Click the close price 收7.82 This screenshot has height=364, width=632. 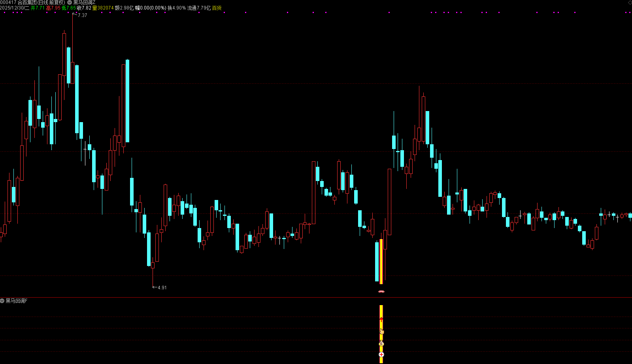[x=84, y=8]
